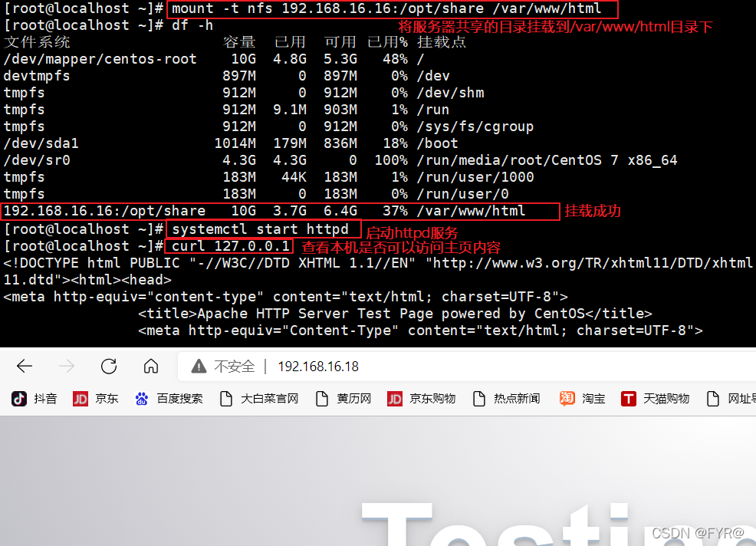
Task: Go to the browser home page icon
Action: click(x=151, y=366)
